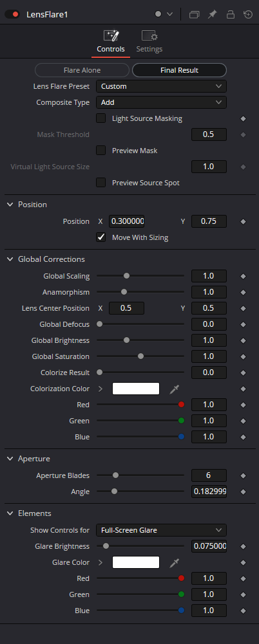Click the Lens Center Position X field
This screenshot has height=644, width=259.
click(x=127, y=308)
